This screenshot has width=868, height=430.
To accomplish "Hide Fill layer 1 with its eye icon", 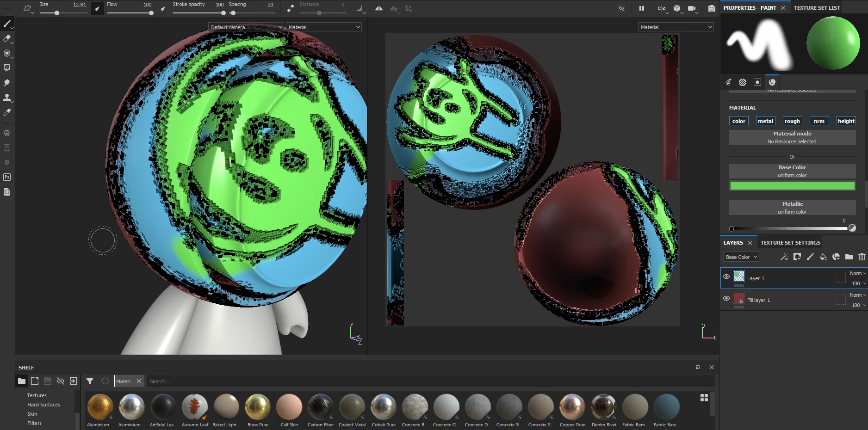I will pyautogui.click(x=726, y=298).
